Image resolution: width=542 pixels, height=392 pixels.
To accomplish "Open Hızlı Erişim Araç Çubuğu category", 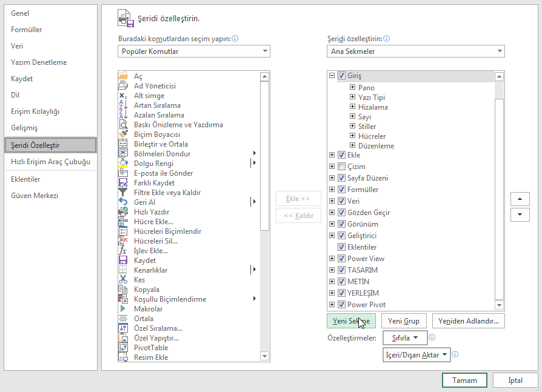I will coord(50,162).
